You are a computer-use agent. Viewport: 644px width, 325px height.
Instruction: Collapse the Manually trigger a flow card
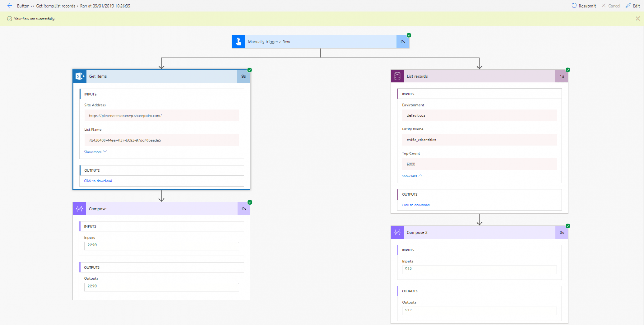pyautogui.click(x=320, y=42)
